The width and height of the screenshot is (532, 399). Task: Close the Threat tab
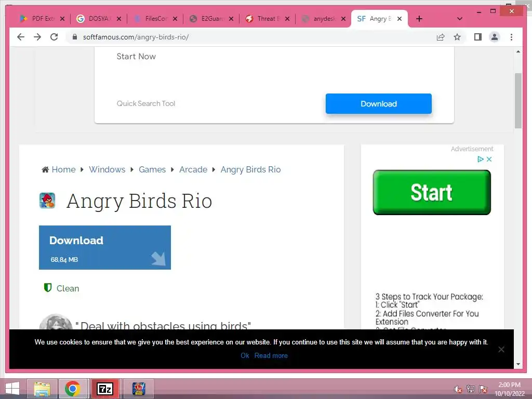point(287,19)
